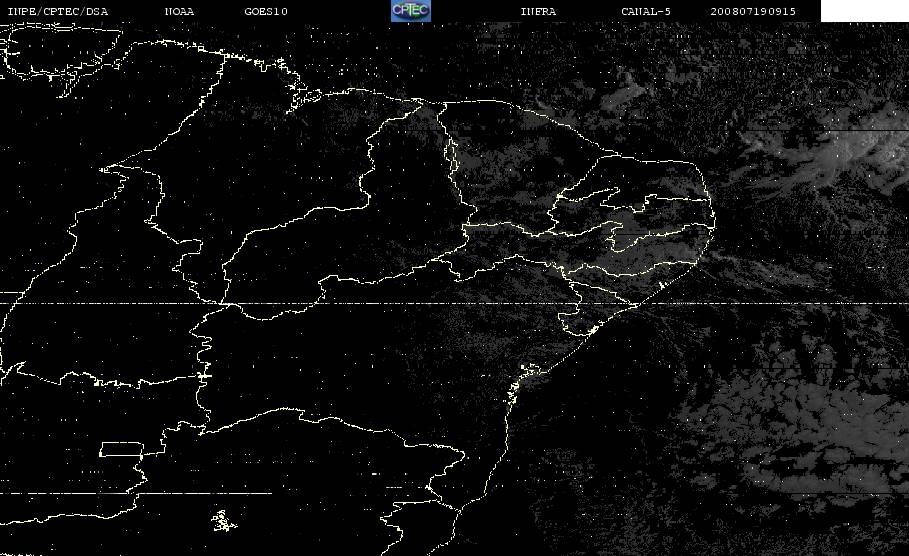Click the CPTEC logo in the header
The width and height of the screenshot is (909, 556).
410,10
